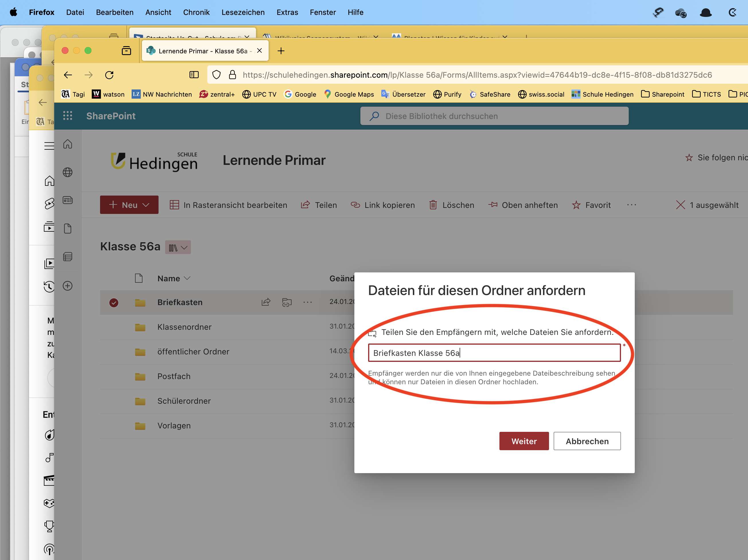Click the create site plus icon
This screenshot has width=748, height=560.
click(x=68, y=286)
